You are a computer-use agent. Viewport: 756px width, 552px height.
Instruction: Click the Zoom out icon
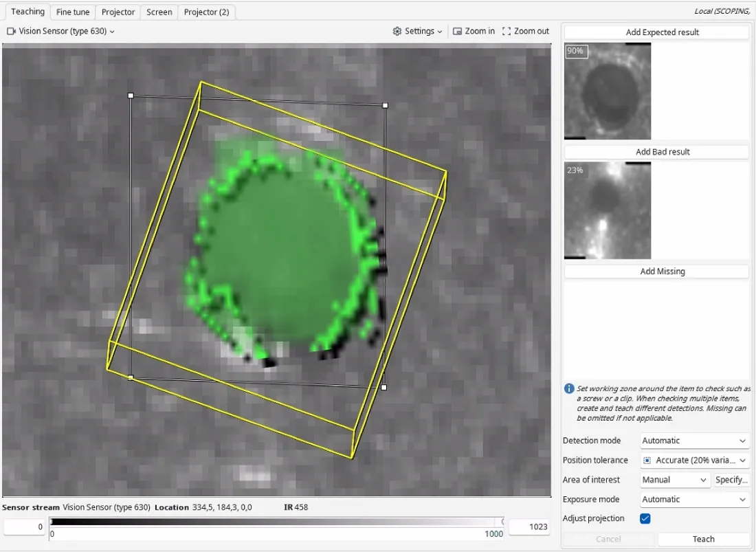point(507,32)
